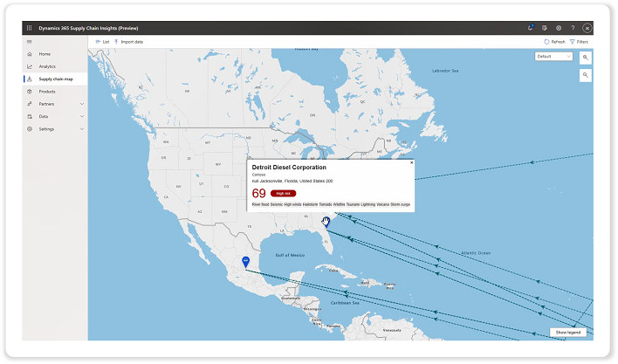Screen dimensions: 618x364
Task: Click the upper map zoom magnifier
Action: pos(586,57)
